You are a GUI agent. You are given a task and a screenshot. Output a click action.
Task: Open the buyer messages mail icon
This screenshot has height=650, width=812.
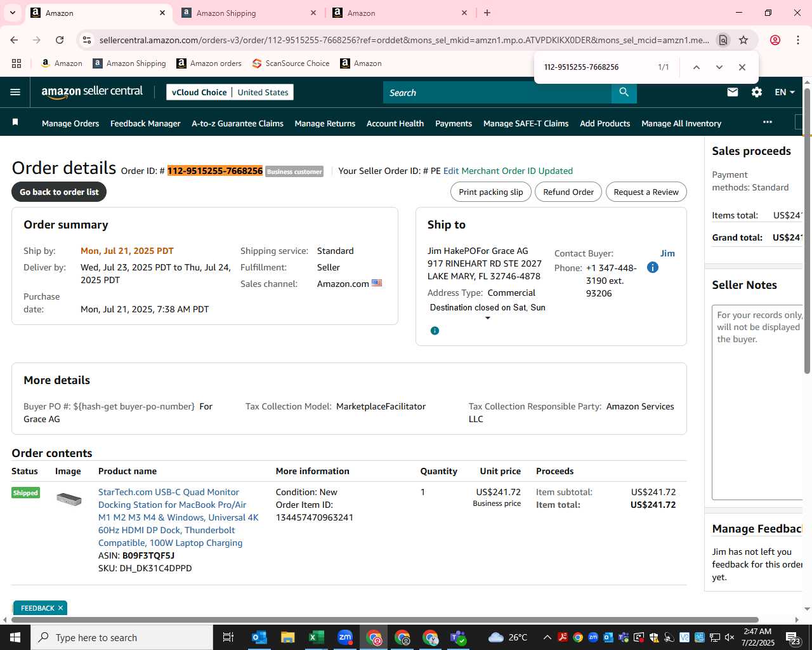coord(733,92)
